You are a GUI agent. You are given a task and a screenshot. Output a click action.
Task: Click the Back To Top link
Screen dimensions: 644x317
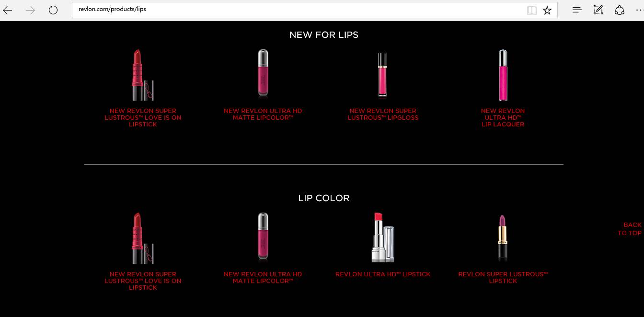point(630,229)
